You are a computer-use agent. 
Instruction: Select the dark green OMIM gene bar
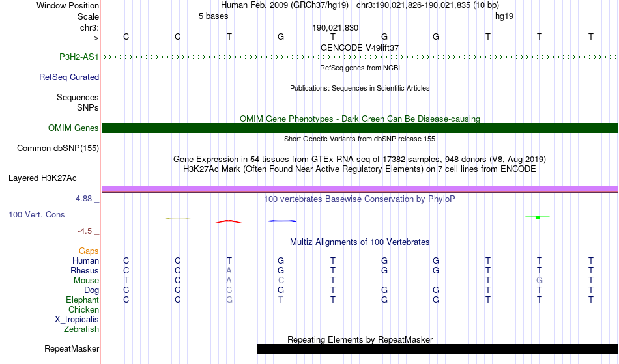click(360, 128)
